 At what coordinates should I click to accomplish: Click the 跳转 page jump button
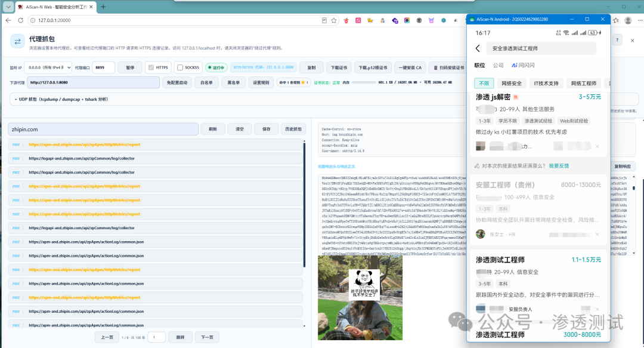click(x=180, y=337)
